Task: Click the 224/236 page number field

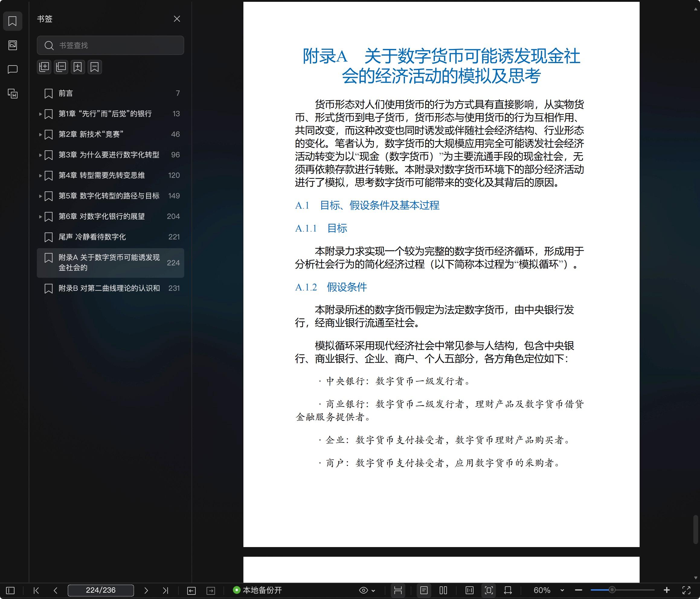Action: pos(101,590)
